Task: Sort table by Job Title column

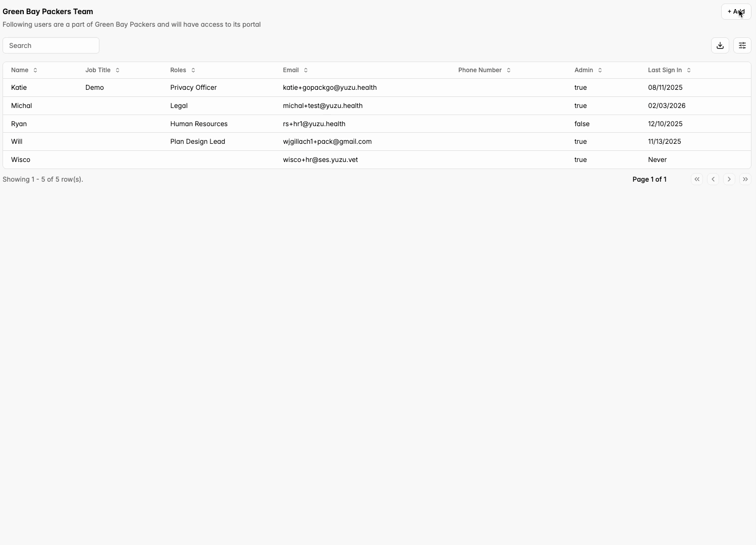Action: pos(102,70)
